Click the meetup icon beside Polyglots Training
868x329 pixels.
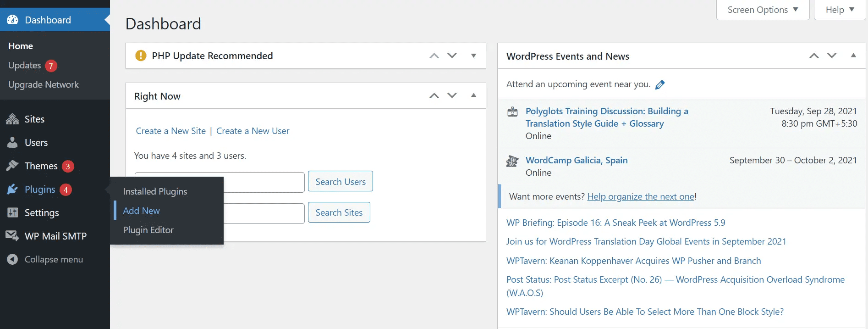point(513,112)
